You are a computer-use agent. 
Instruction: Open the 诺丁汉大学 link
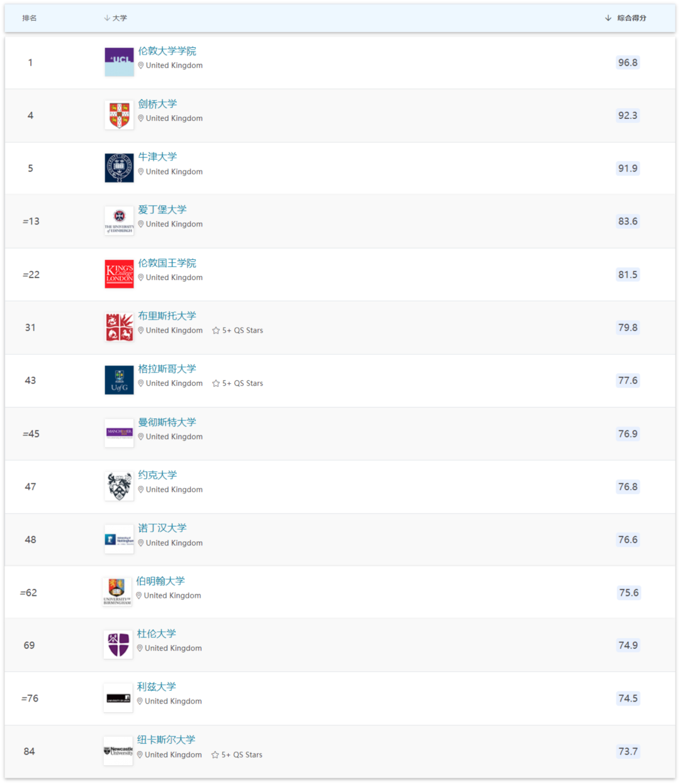click(162, 528)
